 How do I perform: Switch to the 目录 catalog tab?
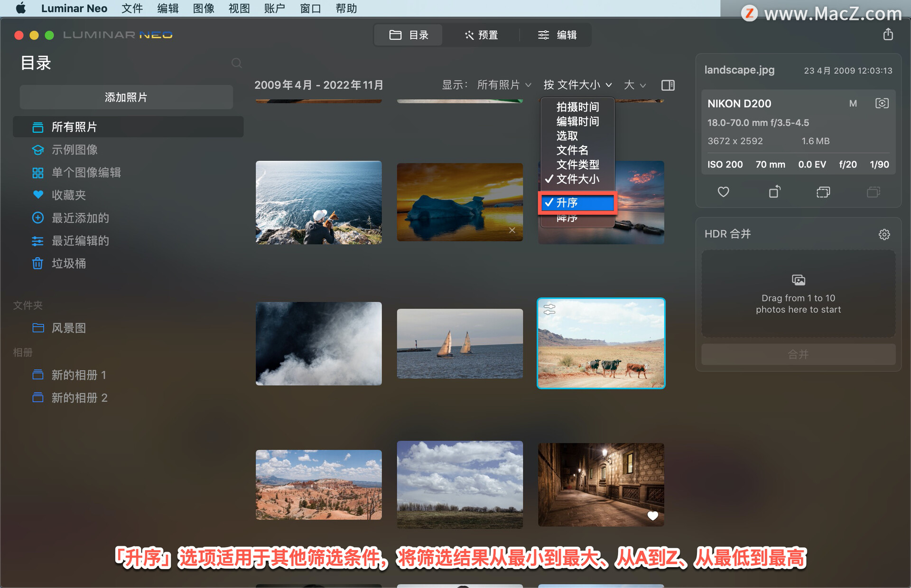tap(409, 35)
